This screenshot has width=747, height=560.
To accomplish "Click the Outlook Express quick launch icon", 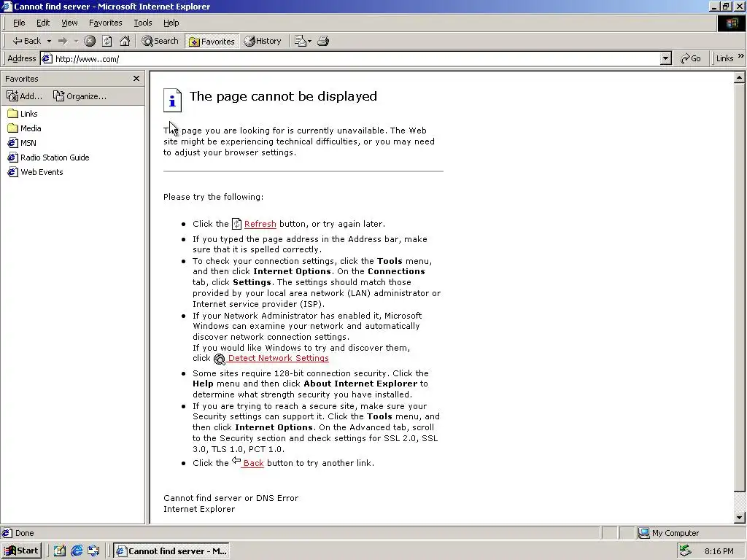I will [93, 551].
